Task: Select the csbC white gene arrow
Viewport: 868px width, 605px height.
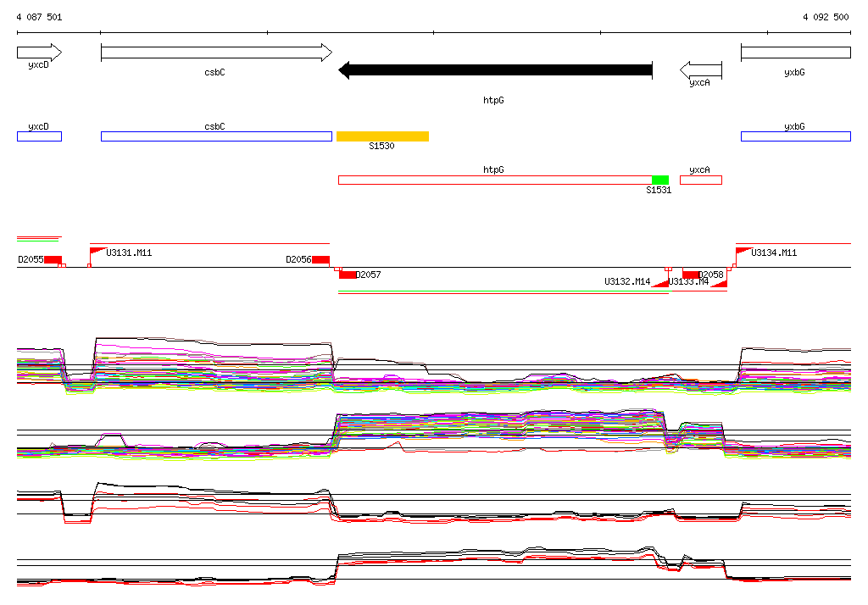Action: coord(216,53)
